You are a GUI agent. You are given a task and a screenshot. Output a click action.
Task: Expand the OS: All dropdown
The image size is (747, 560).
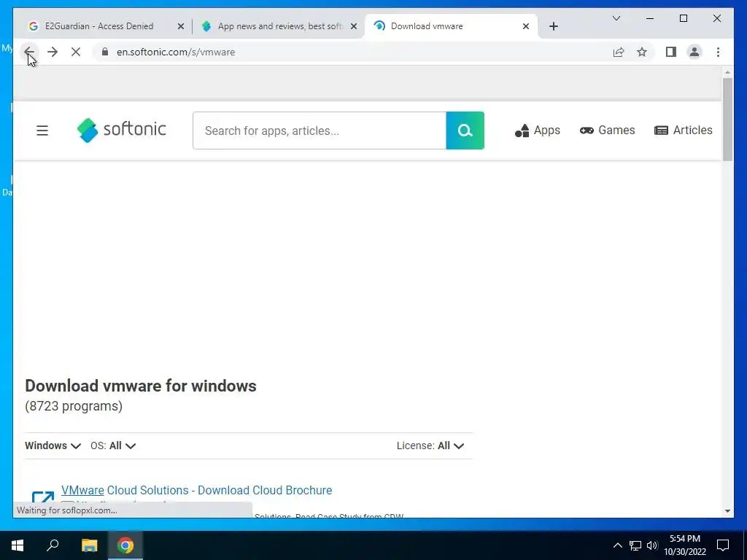click(113, 446)
